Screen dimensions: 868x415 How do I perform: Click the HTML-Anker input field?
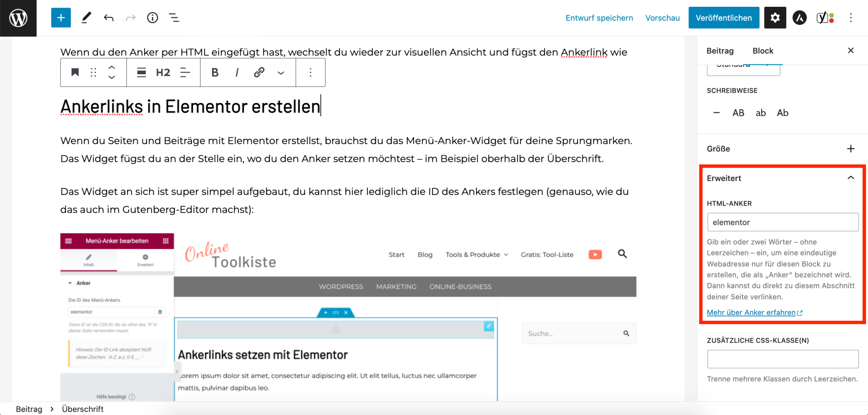(x=782, y=222)
